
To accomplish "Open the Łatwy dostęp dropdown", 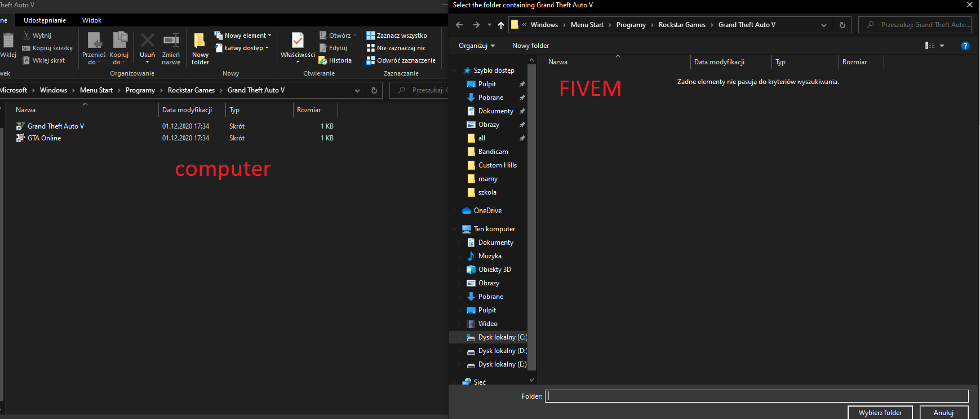I will (x=242, y=48).
